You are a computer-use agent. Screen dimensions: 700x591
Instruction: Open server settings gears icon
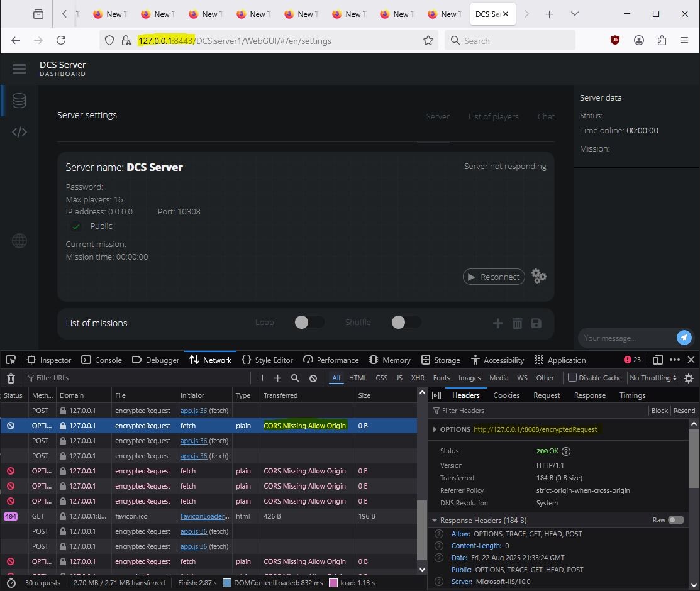tap(539, 276)
